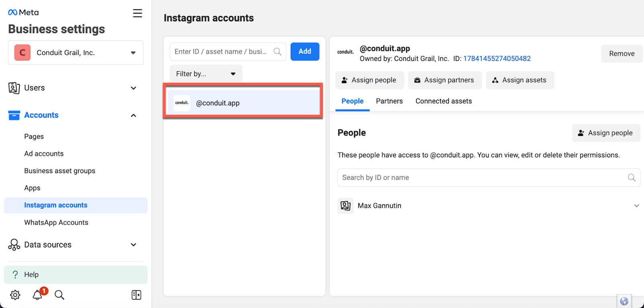Select WhatsApp Accounts in the sidebar
Screen dimensions: 644x308
(56, 223)
